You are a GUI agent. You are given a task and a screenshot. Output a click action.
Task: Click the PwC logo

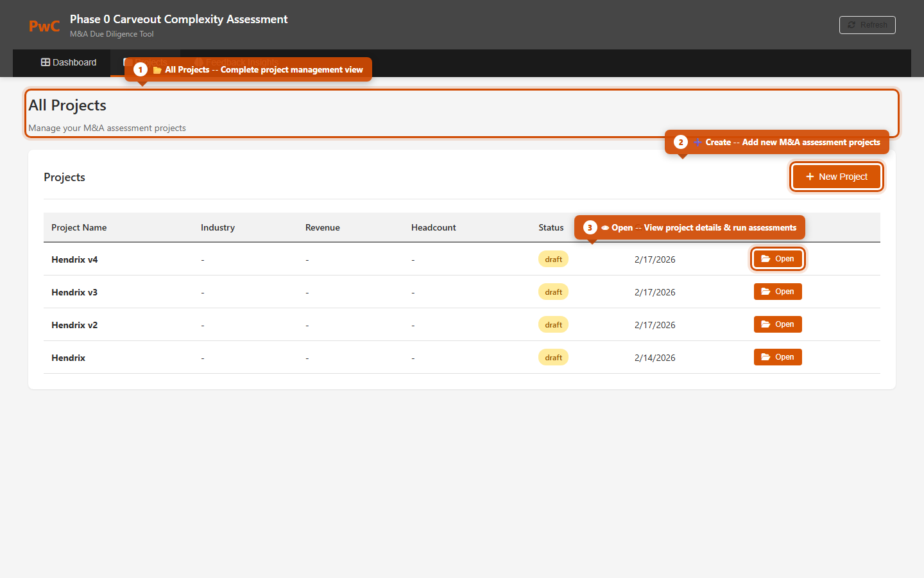click(x=44, y=26)
